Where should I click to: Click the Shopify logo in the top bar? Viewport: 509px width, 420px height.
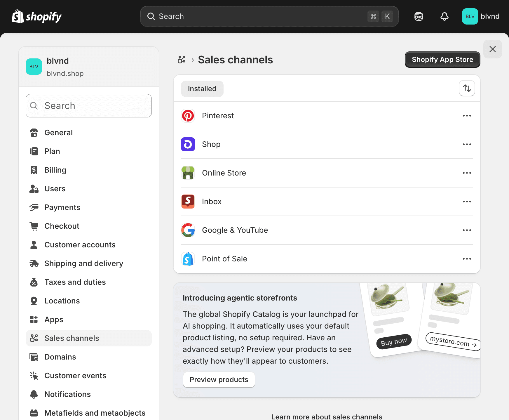click(37, 16)
